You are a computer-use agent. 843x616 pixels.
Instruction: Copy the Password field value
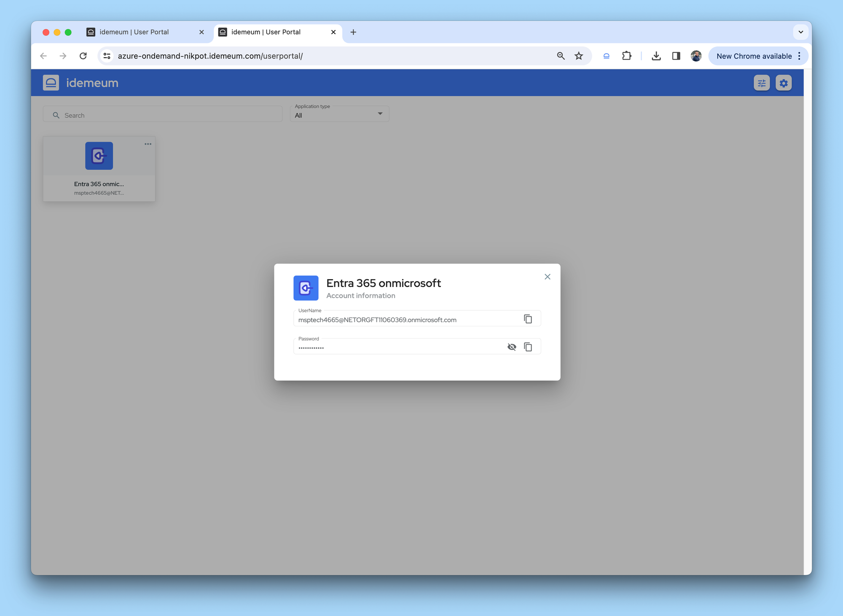[x=528, y=347]
